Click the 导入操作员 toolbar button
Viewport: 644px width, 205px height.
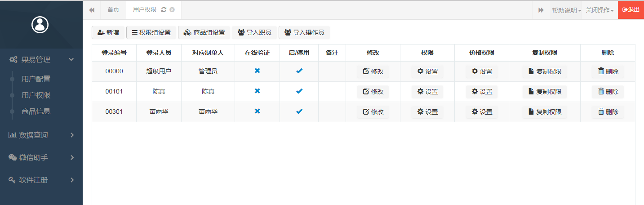point(304,32)
